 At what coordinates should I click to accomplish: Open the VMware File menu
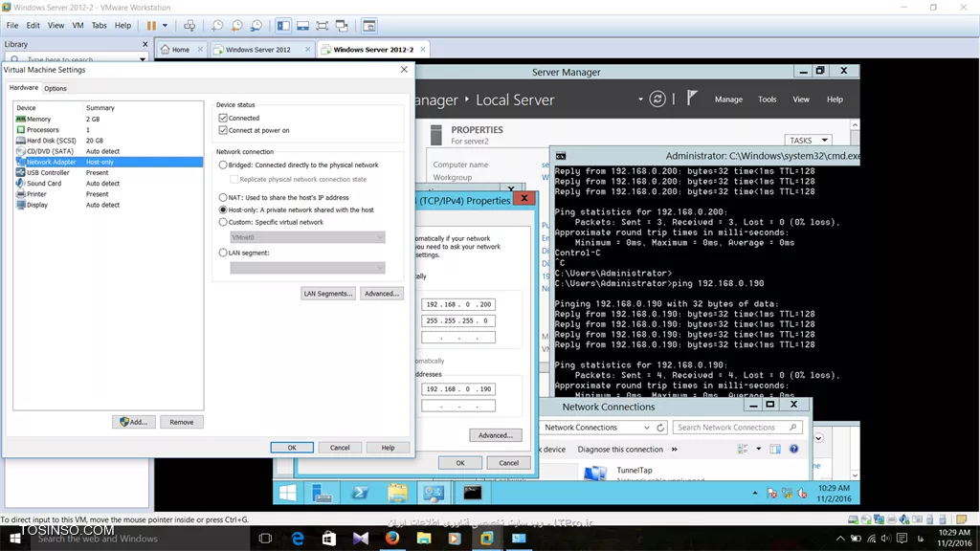coord(12,26)
